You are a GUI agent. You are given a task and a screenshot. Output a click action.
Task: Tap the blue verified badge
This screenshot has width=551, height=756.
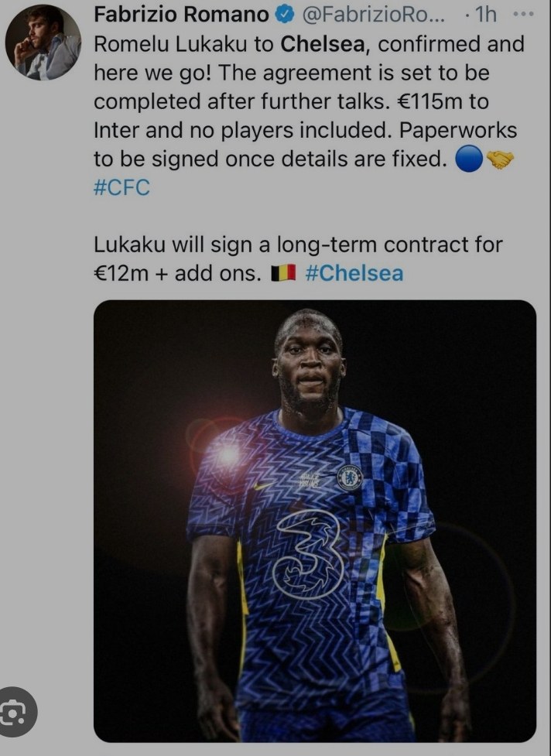(x=285, y=15)
